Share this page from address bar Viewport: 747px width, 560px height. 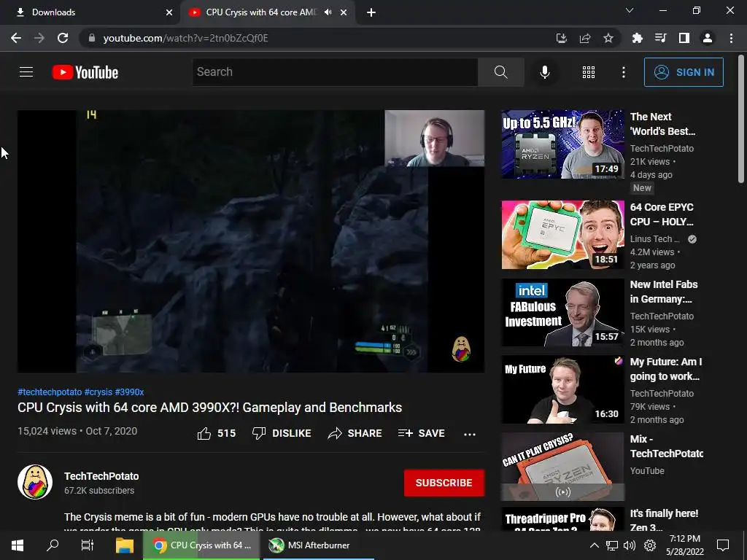pyautogui.click(x=585, y=38)
